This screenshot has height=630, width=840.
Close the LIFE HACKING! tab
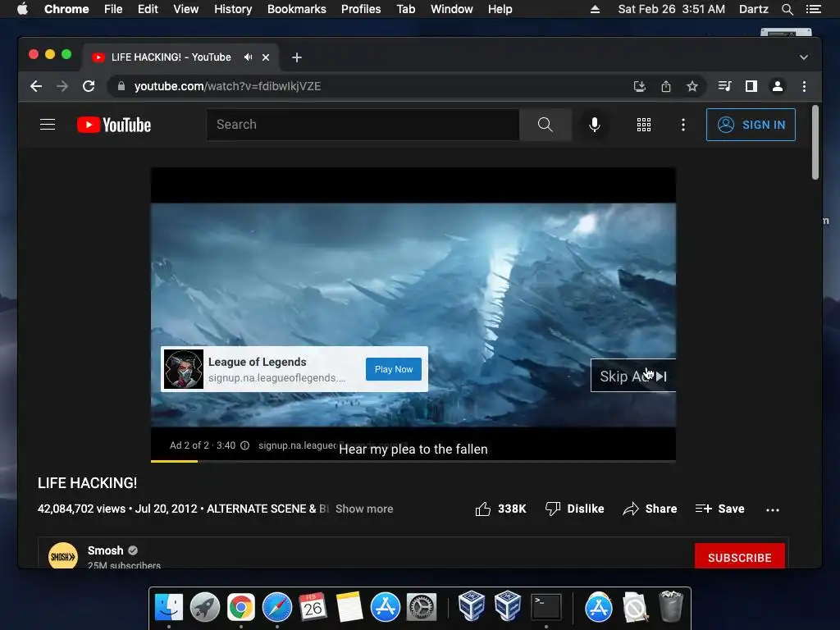265,57
